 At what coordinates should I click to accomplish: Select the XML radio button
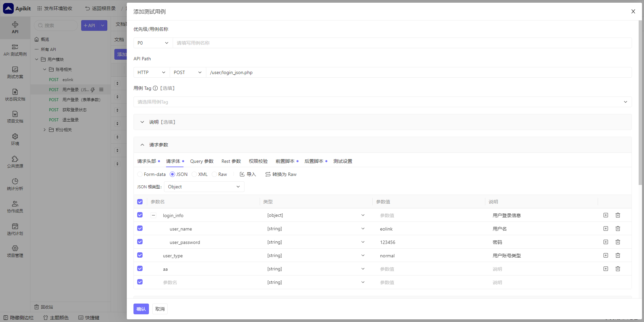(194, 174)
